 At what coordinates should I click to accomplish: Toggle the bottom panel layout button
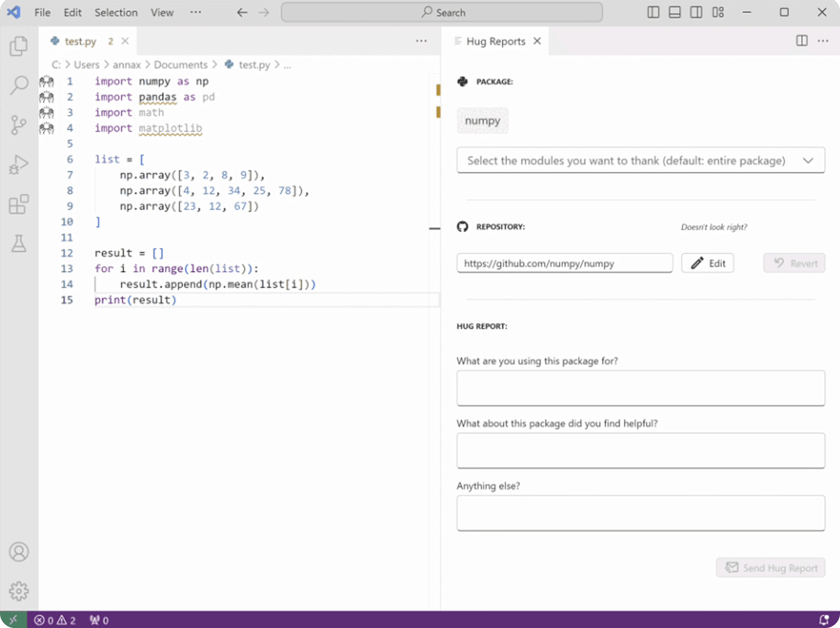coord(674,12)
